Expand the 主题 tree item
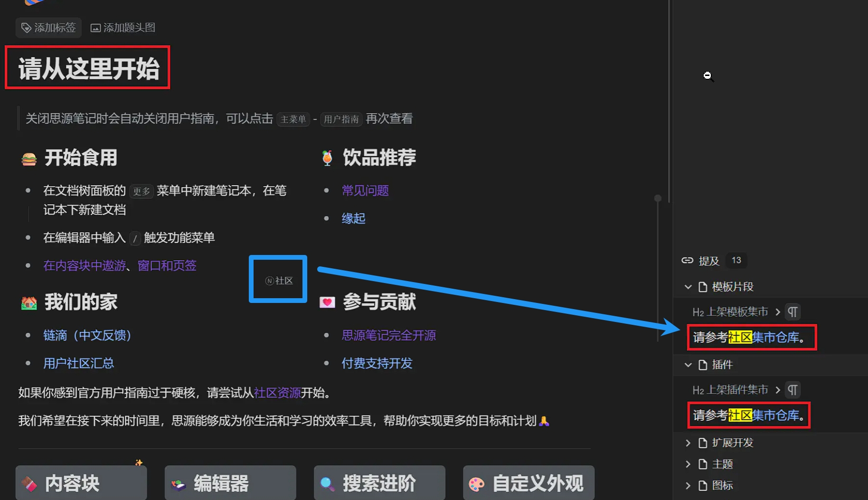Viewport: 868px width, 500px height. 689,464
